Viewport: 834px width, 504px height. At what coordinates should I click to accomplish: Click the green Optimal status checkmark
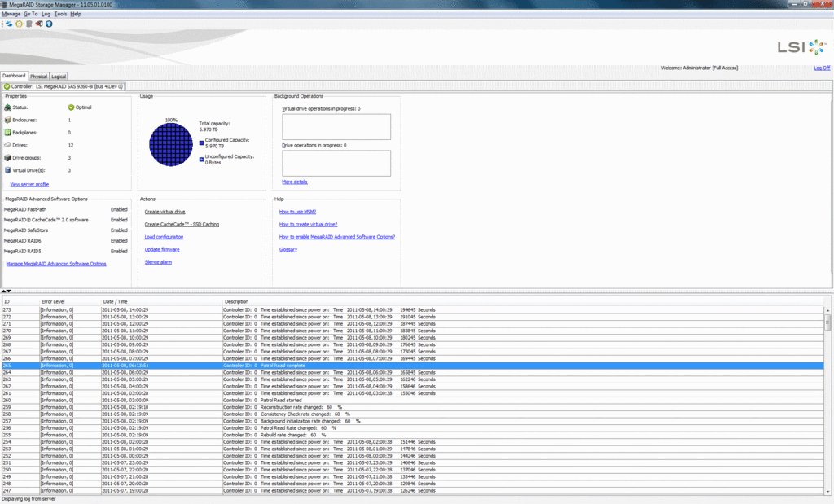(72, 107)
